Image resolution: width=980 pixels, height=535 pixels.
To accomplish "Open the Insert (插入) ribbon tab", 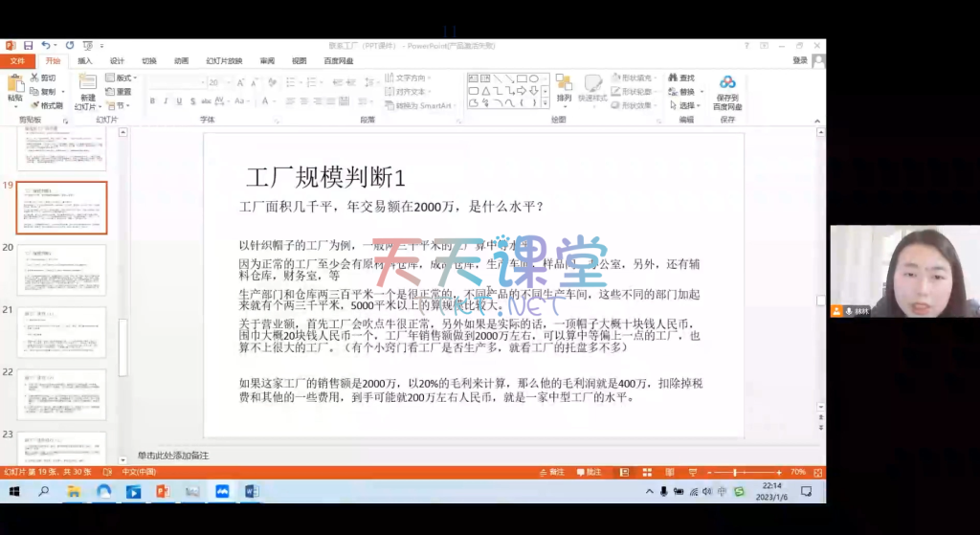I will [x=85, y=60].
